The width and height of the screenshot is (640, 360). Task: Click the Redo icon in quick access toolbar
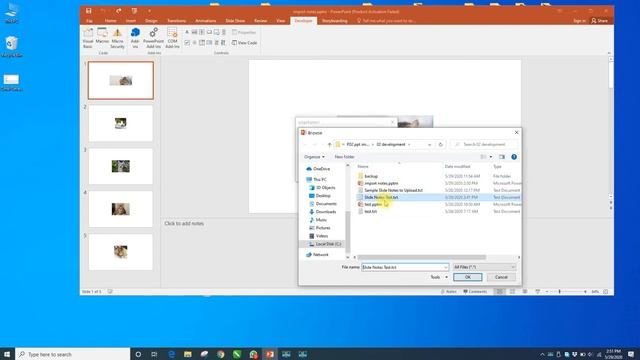[119, 11]
